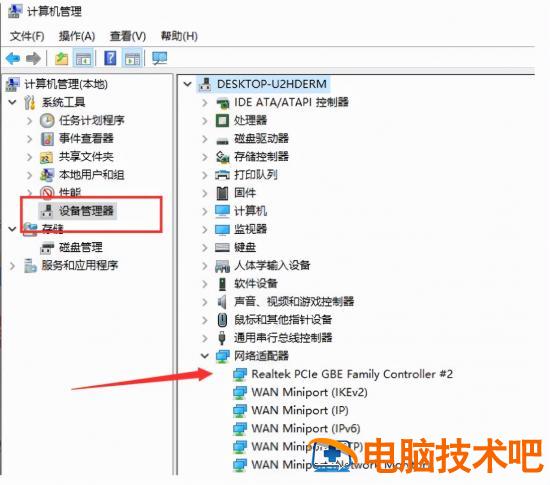Click the gray Forward arrow toolbar icon
The width and height of the screenshot is (550, 485).
(x=34, y=58)
